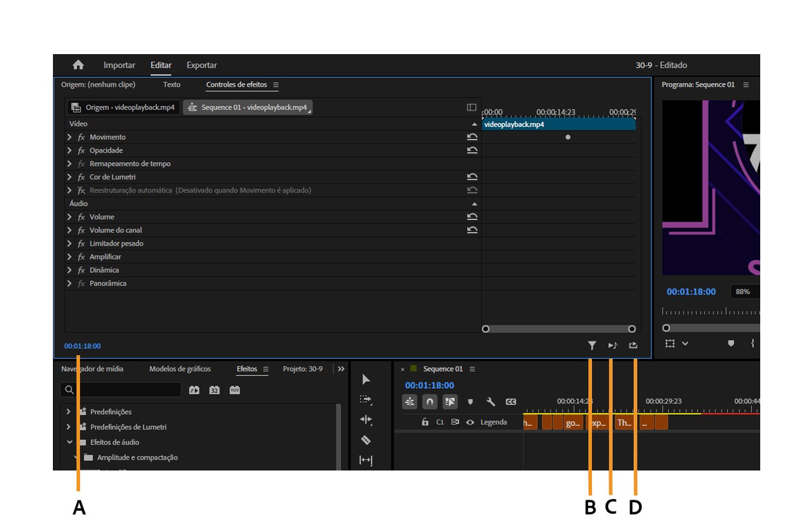Switch to the Exportar workspace tab
Viewport: 812px width, 524px height.
point(202,65)
